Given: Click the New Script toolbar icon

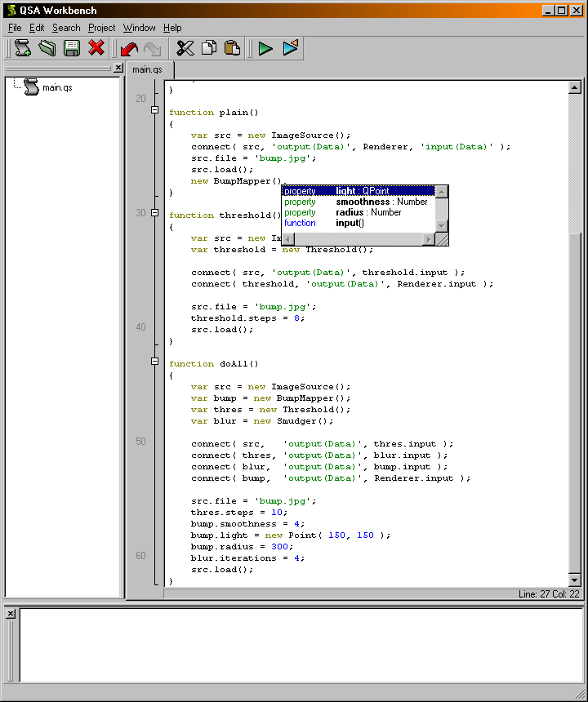Looking at the screenshot, I should 23,48.
